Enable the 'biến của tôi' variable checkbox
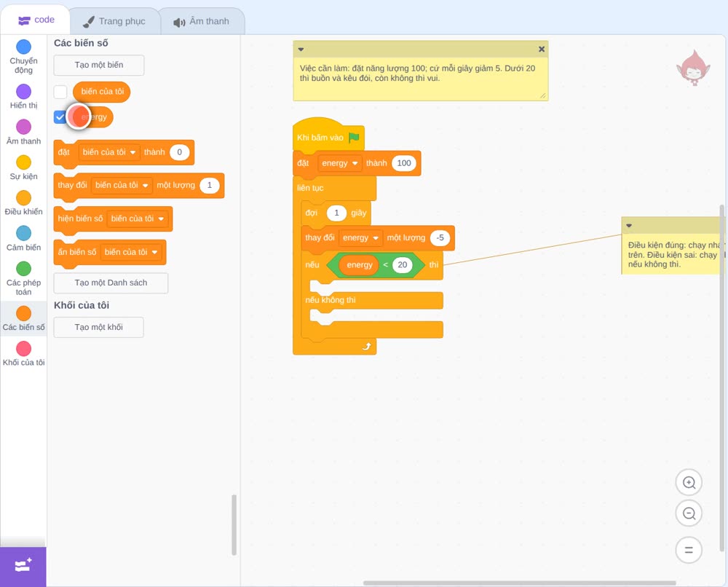728x587 pixels. point(60,92)
